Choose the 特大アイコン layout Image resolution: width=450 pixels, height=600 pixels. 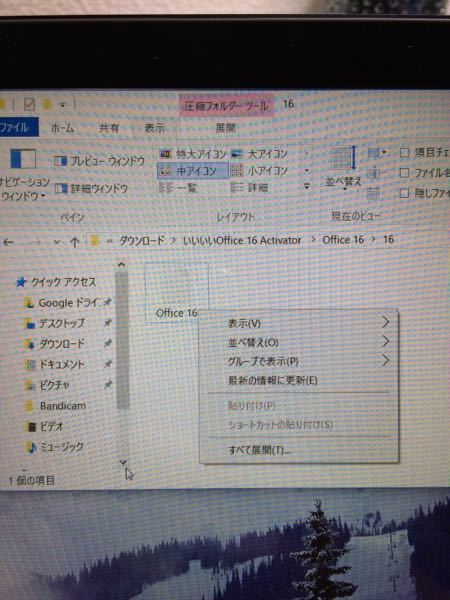pos(193,154)
